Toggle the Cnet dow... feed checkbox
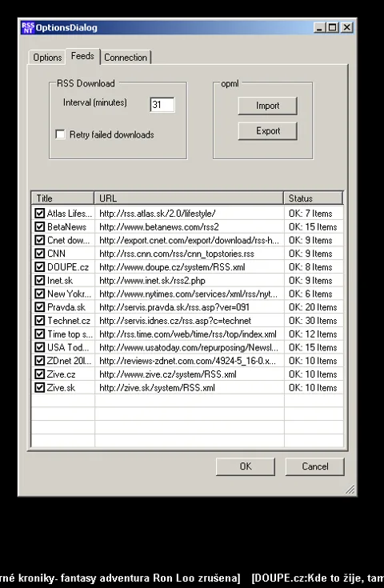This screenshot has height=588, width=384. (x=40, y=240)
